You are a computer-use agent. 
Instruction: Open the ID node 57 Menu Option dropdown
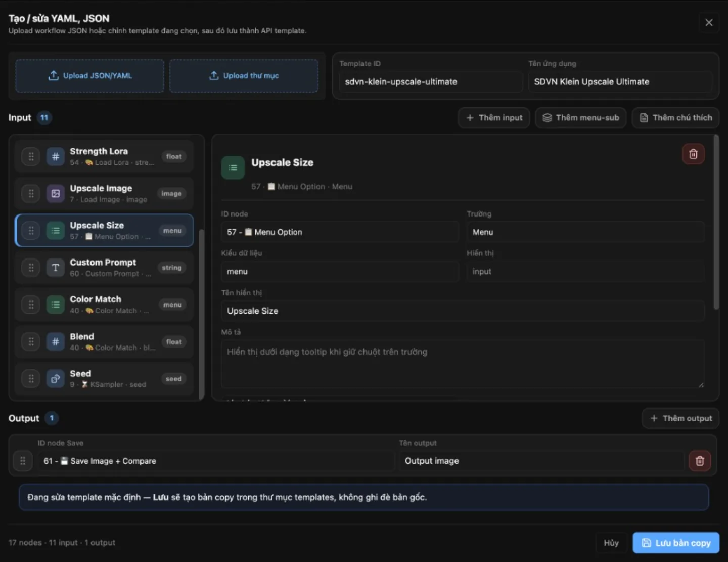pyautogui.click(x=340, y=232)
